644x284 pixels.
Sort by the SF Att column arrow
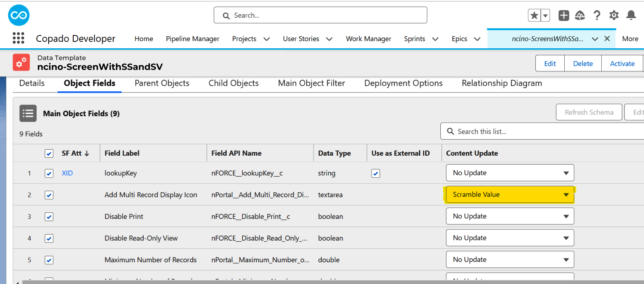click(87, 153)
